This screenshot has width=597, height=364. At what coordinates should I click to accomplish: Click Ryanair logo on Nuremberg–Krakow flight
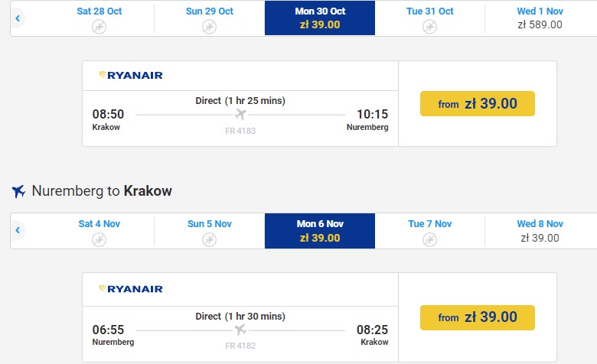131,288
